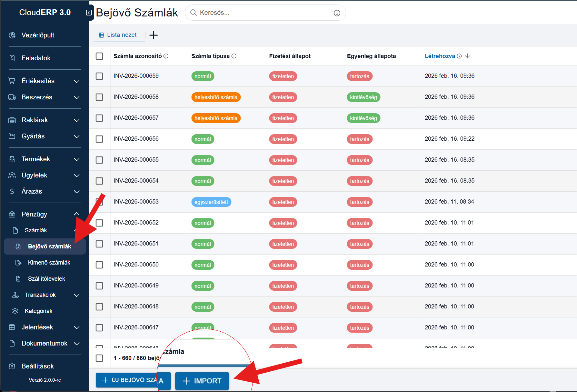The image size is (577, 392).
Task: Click info icon beside Számla azonosító header
Action: (x=166, y=56)
